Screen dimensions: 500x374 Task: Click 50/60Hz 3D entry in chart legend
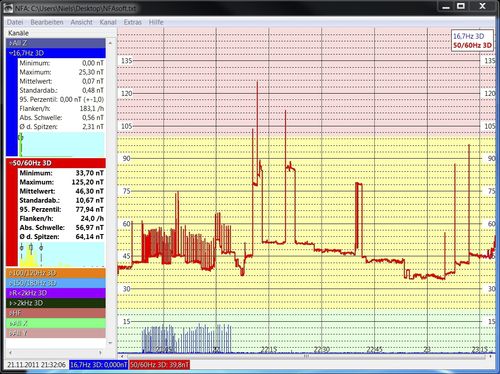click(472, 45)
